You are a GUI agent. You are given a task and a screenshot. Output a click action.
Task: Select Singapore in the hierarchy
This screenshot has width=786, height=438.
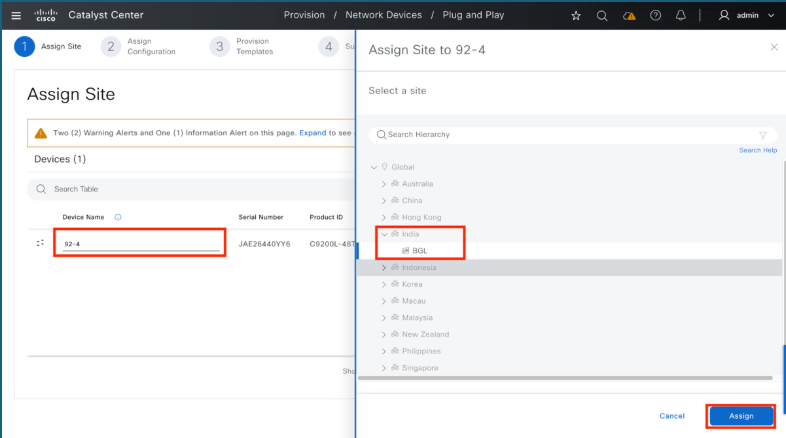420,368
